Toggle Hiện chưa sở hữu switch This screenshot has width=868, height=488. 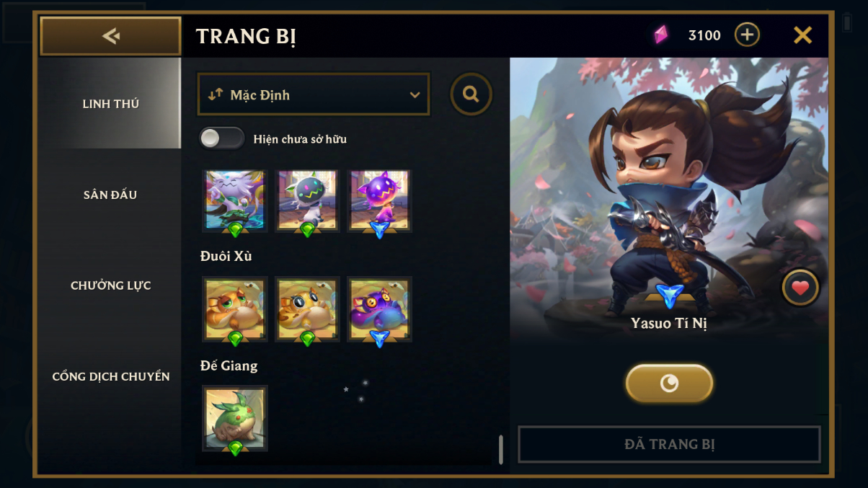pos(222,138)
